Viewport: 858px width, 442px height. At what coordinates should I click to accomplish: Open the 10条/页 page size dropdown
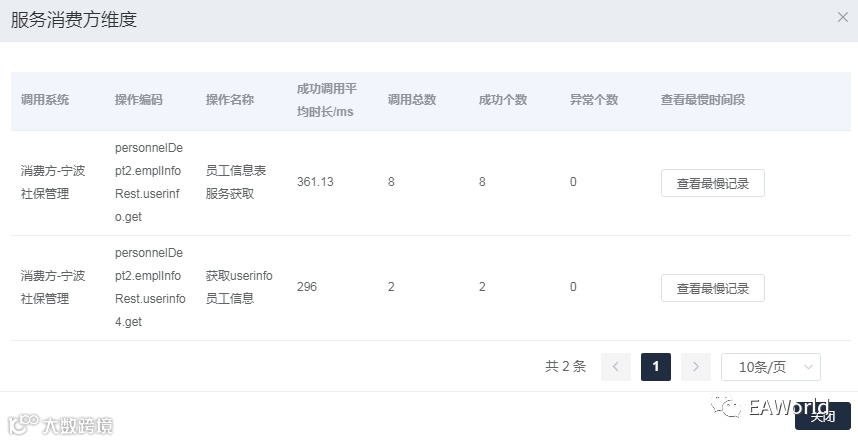(x=770, y=367)
